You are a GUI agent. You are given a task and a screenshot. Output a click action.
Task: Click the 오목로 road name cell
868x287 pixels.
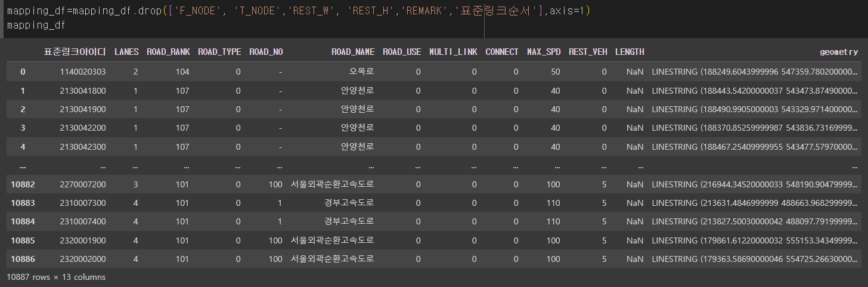click(362, 72)
